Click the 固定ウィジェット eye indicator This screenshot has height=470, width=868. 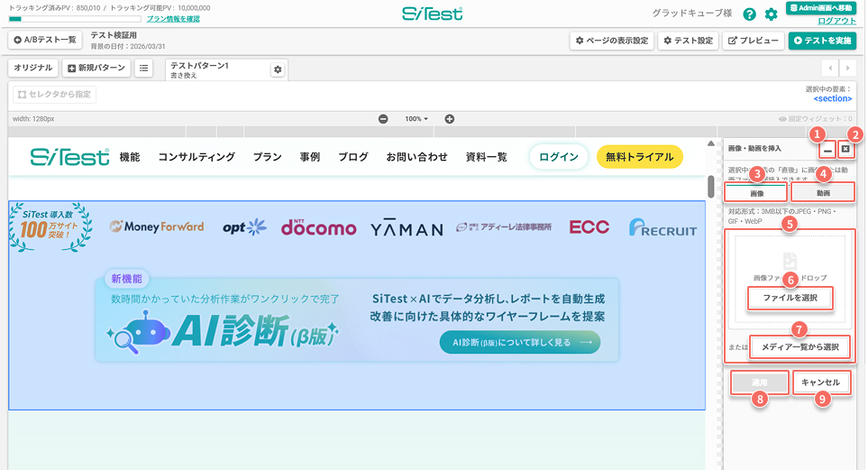[x=815, y=119]
